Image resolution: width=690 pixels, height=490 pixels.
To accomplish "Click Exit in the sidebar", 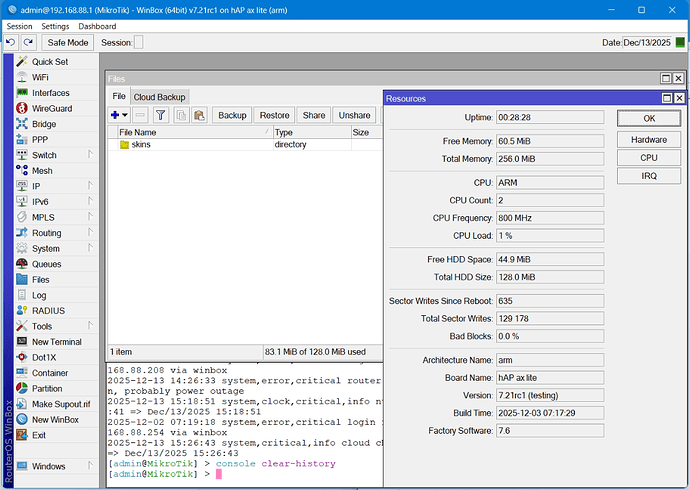I will tap(56, 435).
